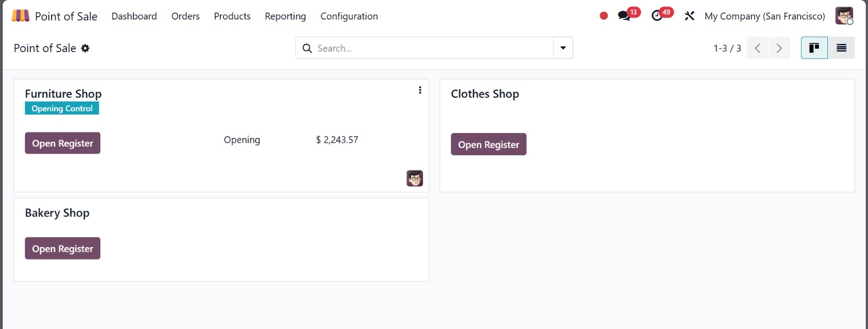Click the user avatar on Furniture Shop card
The image size is (868, 329).
[414, 178]
